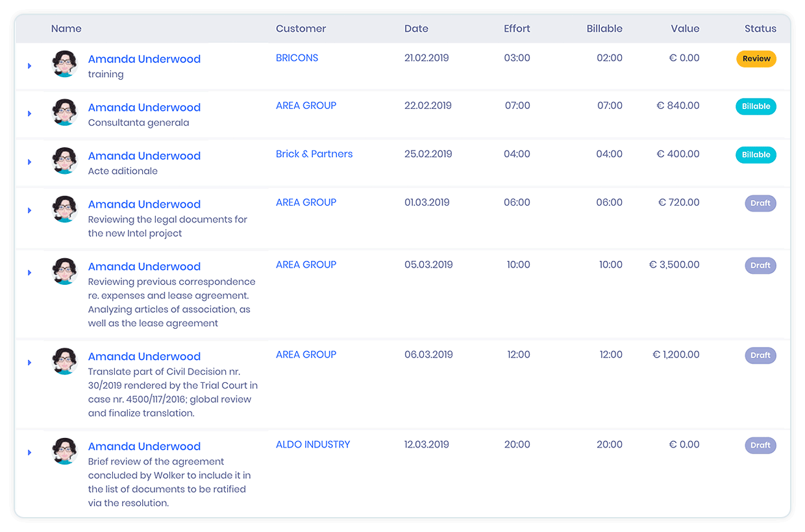
Task: Click avatar in 05.03.2019 entry row
Action: (x=65, y=271)
